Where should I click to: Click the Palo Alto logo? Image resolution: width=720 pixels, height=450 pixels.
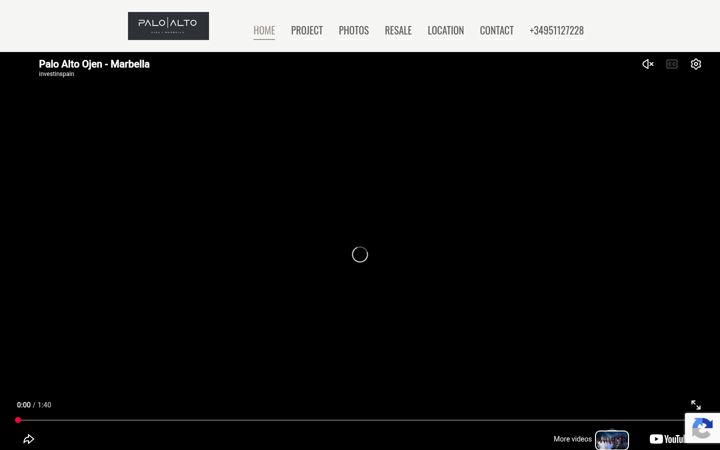coord(168,26)
